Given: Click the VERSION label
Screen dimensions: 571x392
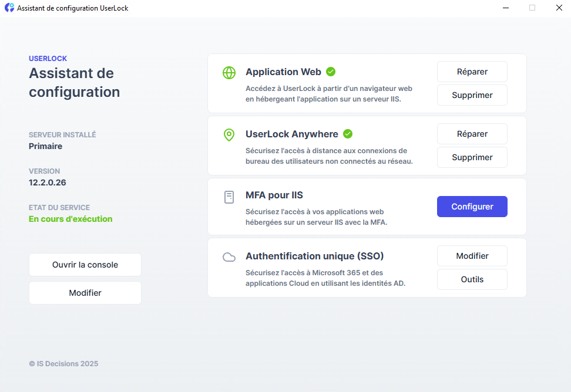Looking at the screenshot, I should pyautogui.click(x=45, y=171).
